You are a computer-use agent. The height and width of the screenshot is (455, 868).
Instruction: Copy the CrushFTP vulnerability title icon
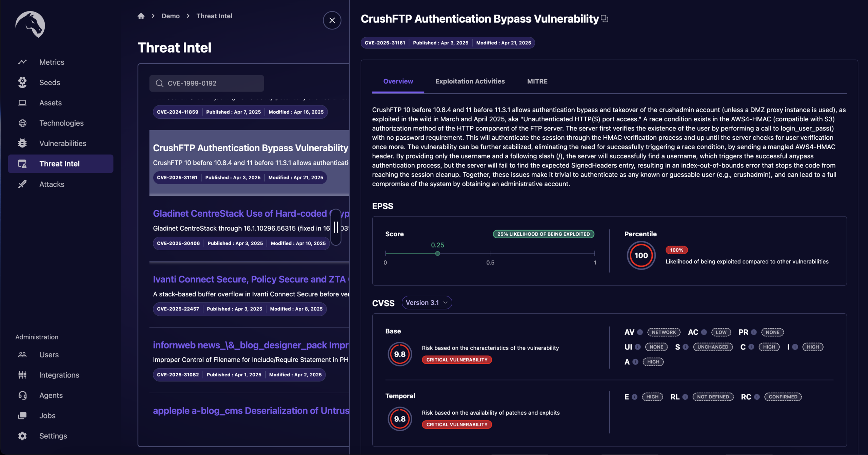[x=604, y=19]
